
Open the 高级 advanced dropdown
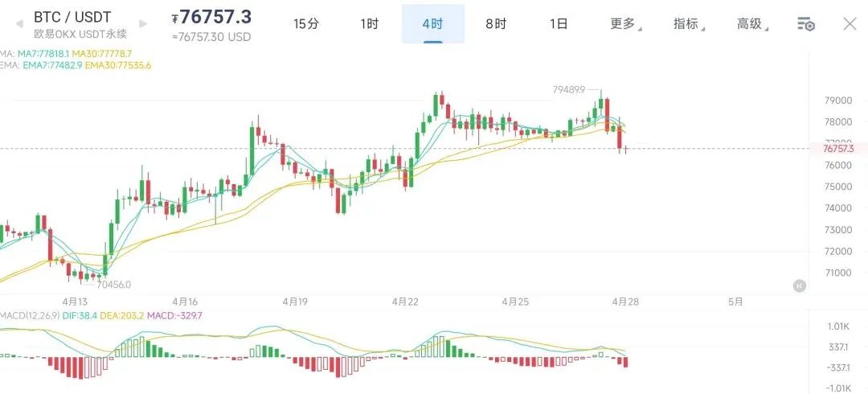pyautogui.click(x=751, y=24)
